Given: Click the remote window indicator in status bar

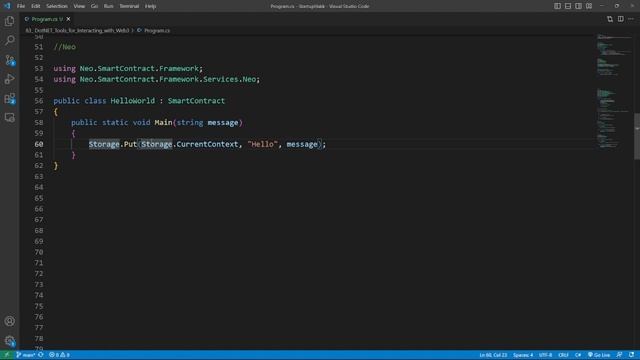Looking at the screenshot, I should (x=7, y=355).
